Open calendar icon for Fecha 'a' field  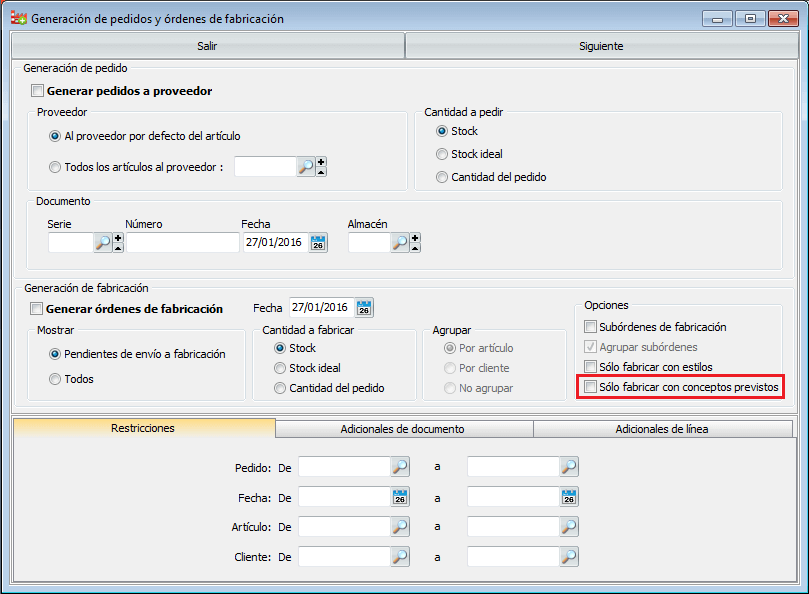point(569,497)
